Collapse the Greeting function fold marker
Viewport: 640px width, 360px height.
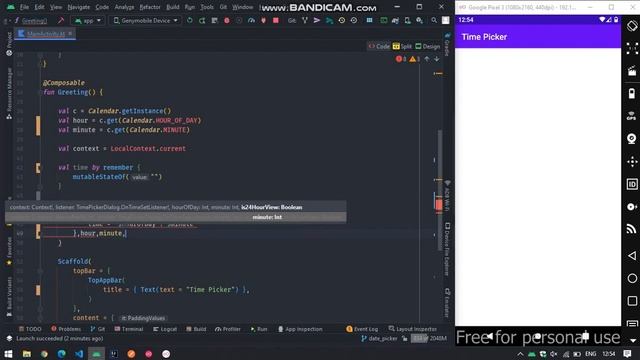click(40, 92)
